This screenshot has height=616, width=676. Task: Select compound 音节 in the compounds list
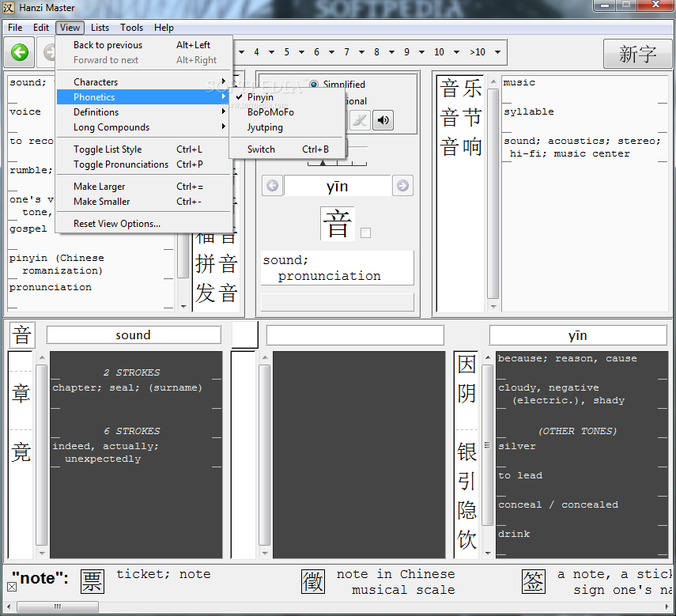point(460,118)
